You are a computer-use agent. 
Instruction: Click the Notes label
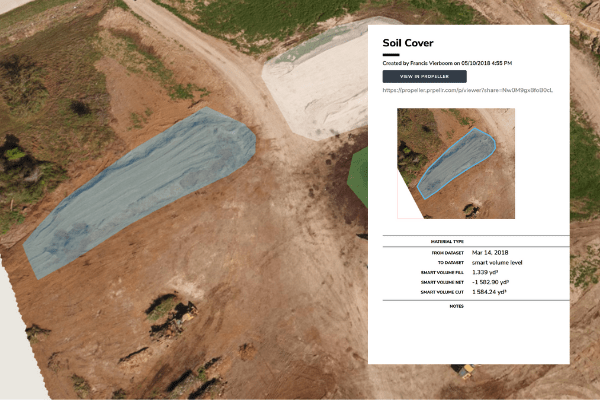pyautogui.click(x=457, y=307)
